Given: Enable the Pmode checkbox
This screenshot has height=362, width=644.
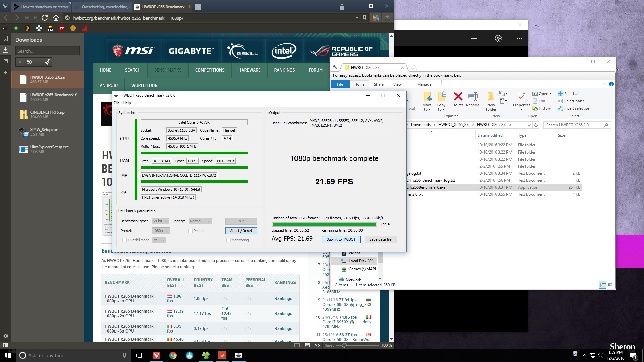Looking at the screenshot, I should (190, 231).
